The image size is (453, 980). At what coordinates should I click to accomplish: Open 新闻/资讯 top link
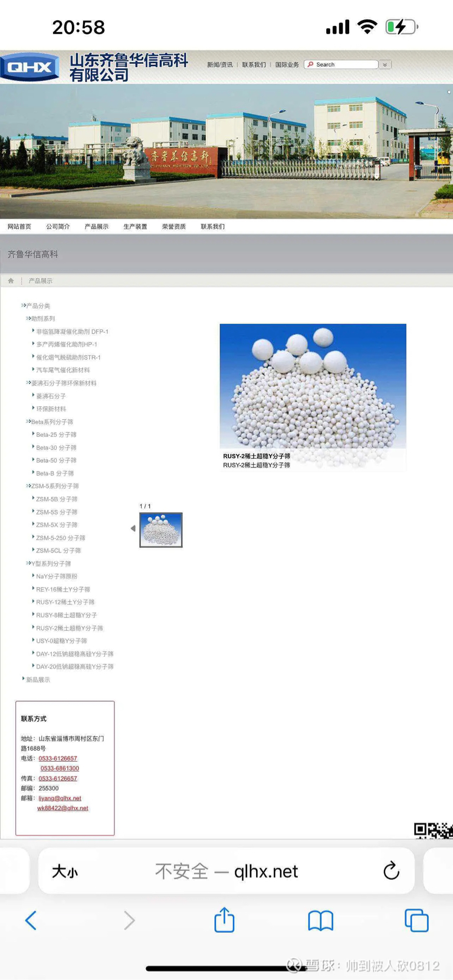coord(219,64)
